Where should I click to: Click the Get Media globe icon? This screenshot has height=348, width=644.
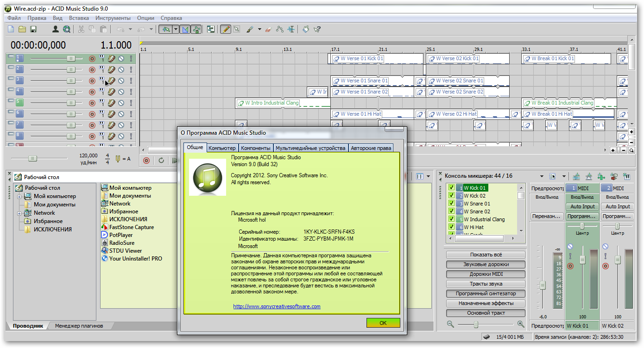tap(67, 29)
